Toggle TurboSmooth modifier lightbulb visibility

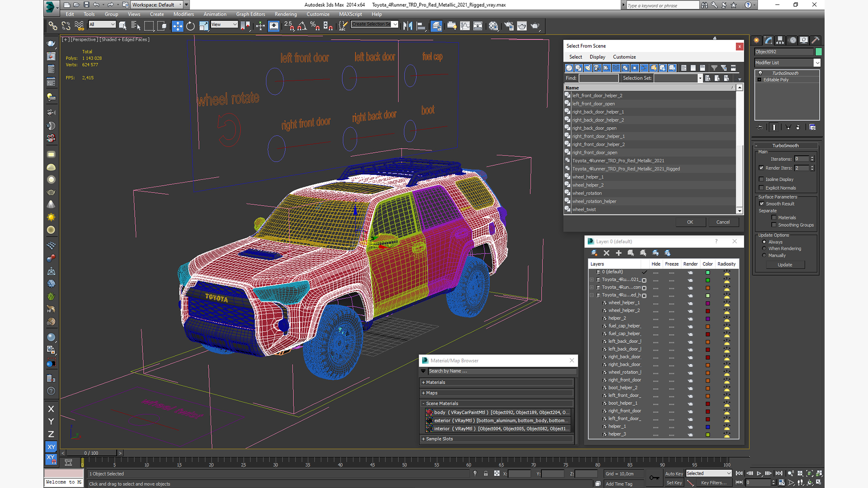(760, 73)
